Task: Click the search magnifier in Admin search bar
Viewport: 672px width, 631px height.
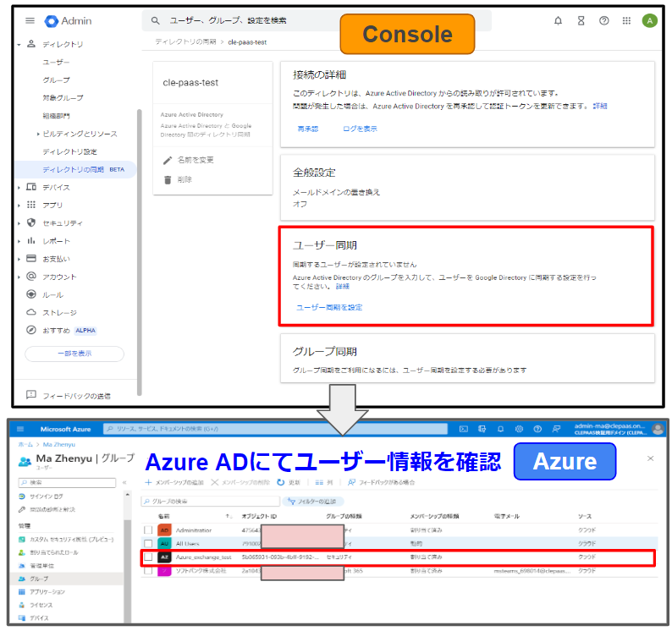Action: [x=155, y=20]
